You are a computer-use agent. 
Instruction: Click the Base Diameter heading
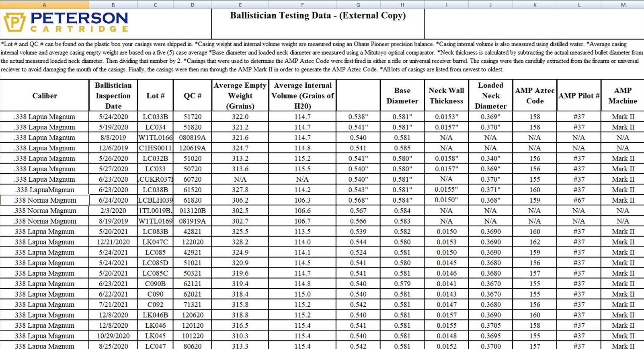coord(402,96)
